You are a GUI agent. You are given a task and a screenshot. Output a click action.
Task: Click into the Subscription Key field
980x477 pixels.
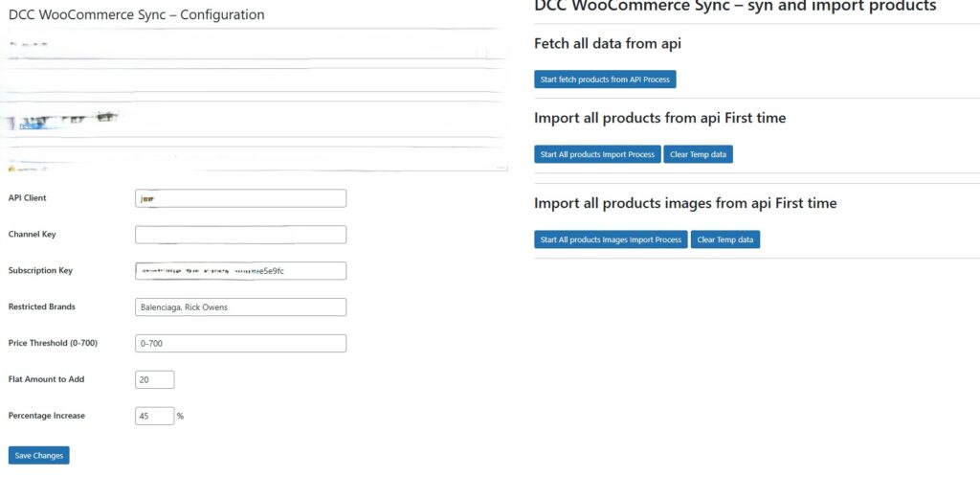pos(240,271)
